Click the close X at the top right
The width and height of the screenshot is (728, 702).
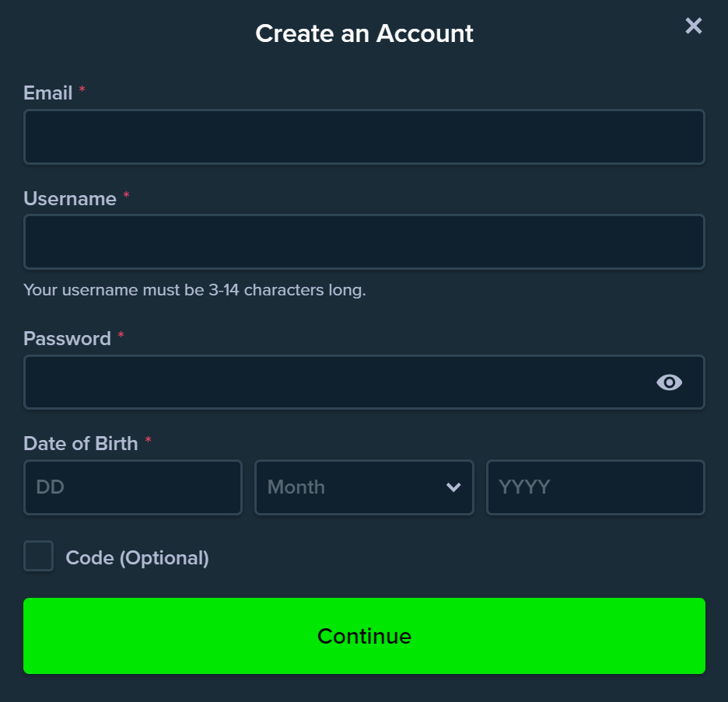coord(693,26)
